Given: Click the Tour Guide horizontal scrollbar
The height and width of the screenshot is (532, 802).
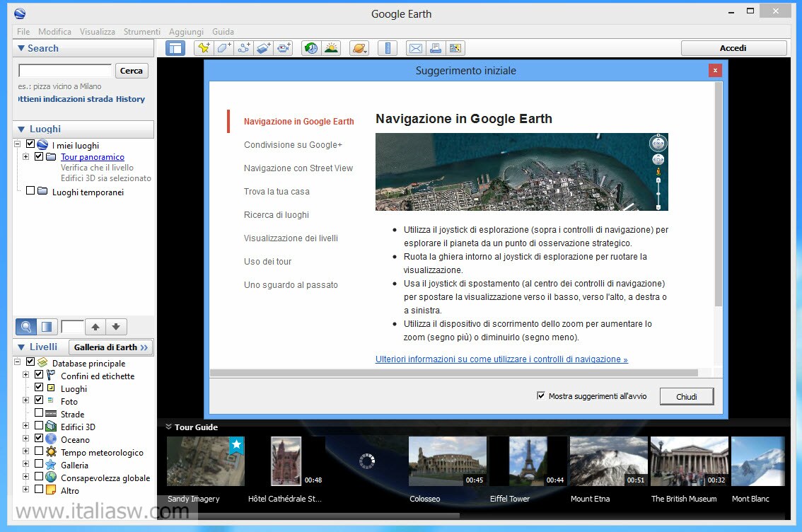Looking at the screenshot, I should (x=313, y=516).
